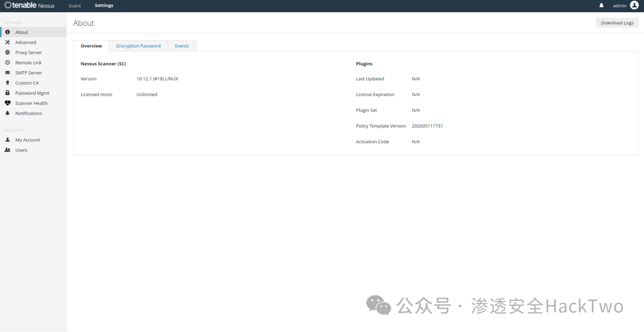Click the Scanner Health heart icon
Viewport: 644px width, 332px height.
click(x=7, y=103)
